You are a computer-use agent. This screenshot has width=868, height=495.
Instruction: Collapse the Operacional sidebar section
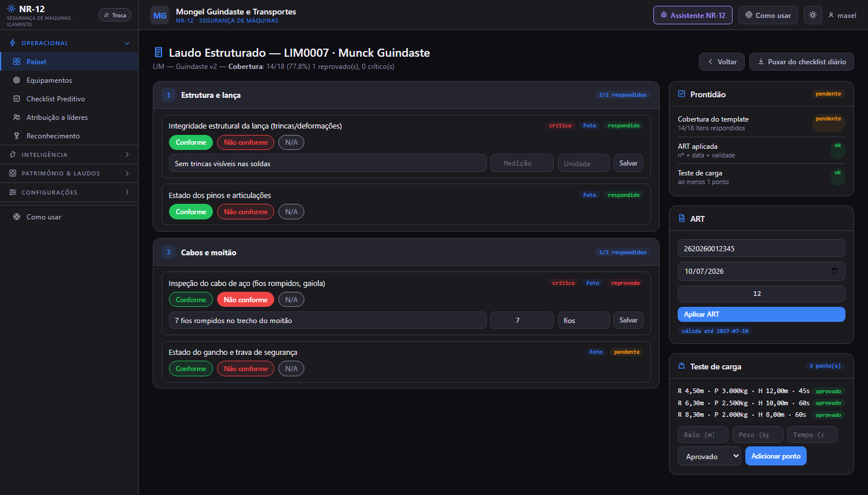69,43
